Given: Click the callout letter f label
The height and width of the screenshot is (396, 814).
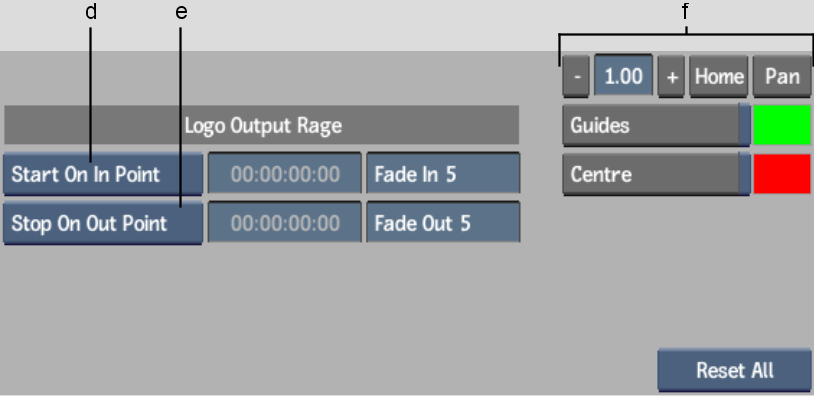Looking at the screenshot, I should click(x=685, y=11).
